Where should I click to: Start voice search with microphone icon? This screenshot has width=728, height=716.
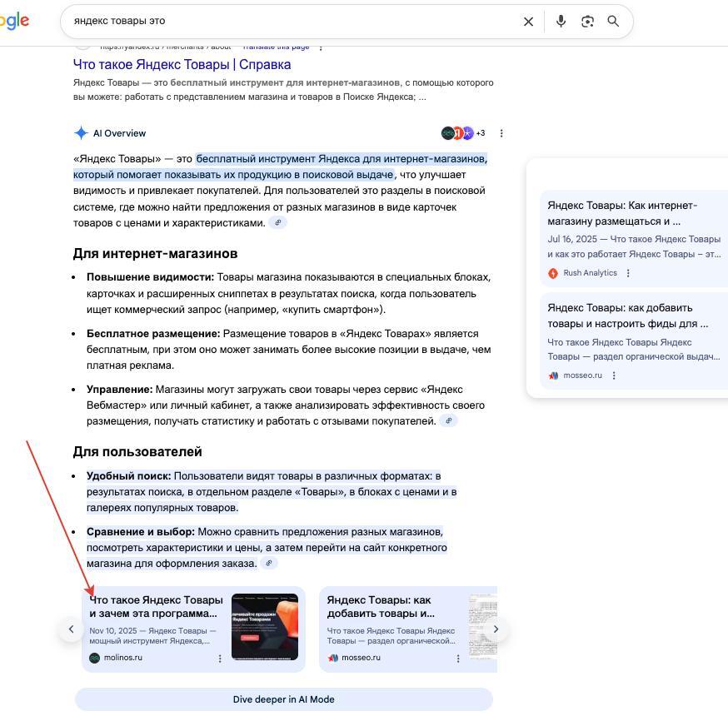tap(561, 22)
